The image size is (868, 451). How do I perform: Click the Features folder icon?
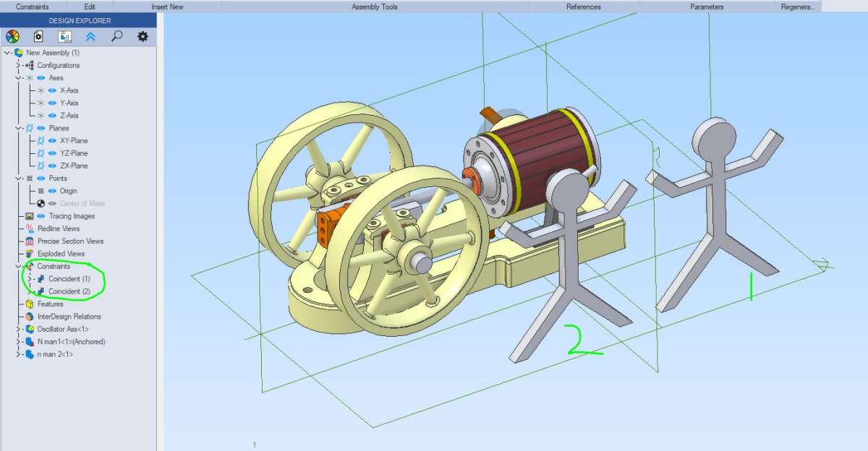30,304
